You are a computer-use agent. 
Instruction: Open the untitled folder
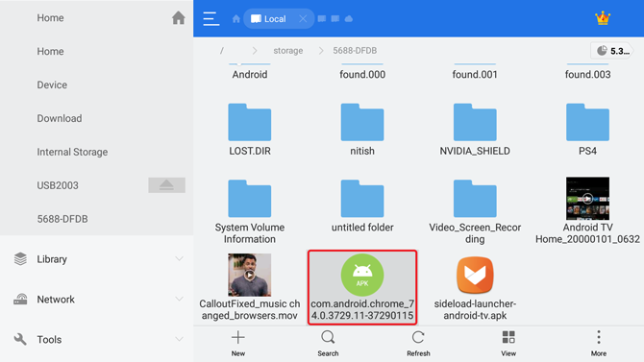point(362,206)
